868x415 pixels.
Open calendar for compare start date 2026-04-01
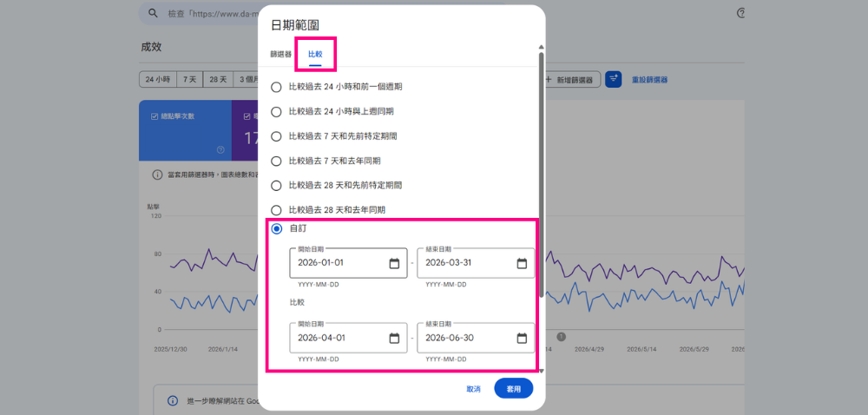pyautogui.click(x=394, y=338)
